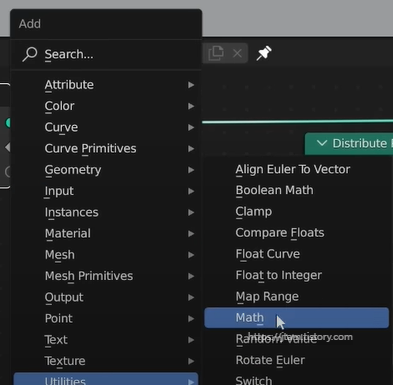This screenshot has height=385, width=393.
Task: Click the arrow beside Output
Action: 191,298
